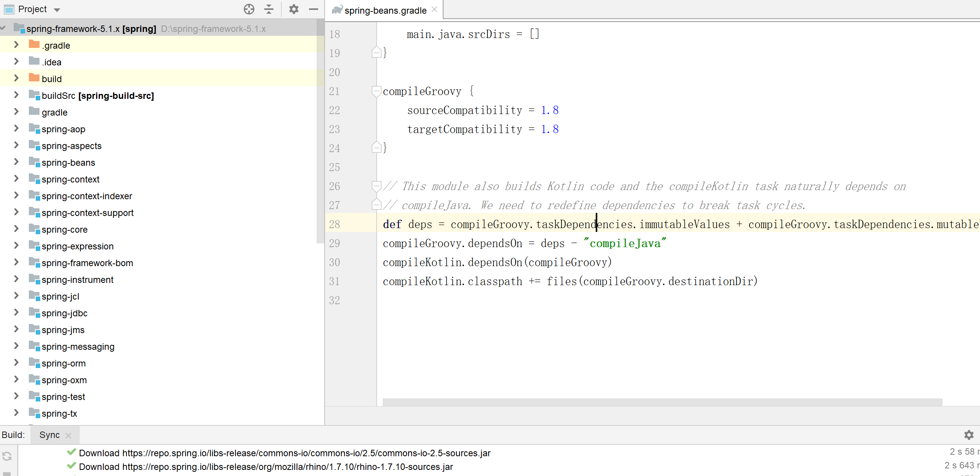Toggle fold end marker at line 19
Viewport: 980px width, 476px height.
tap(376, 52)
